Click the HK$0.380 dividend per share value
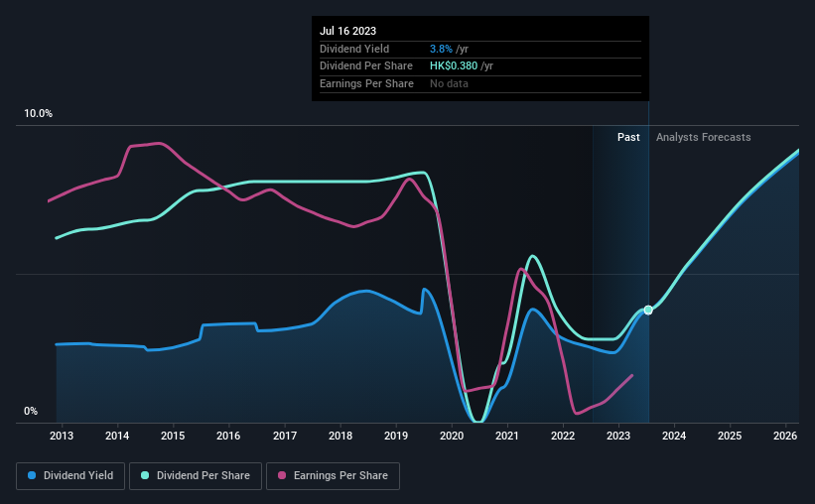815x504 pixels. (454, 66)
